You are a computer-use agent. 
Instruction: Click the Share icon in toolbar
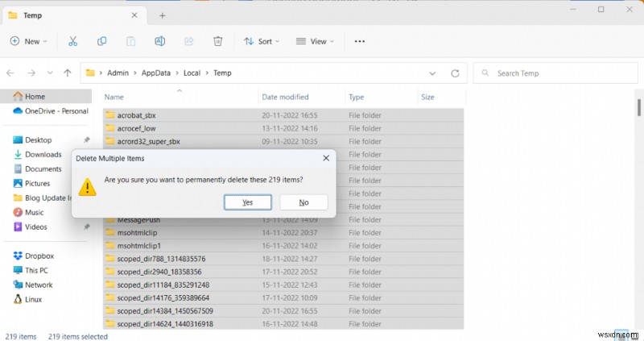point(188,41)
